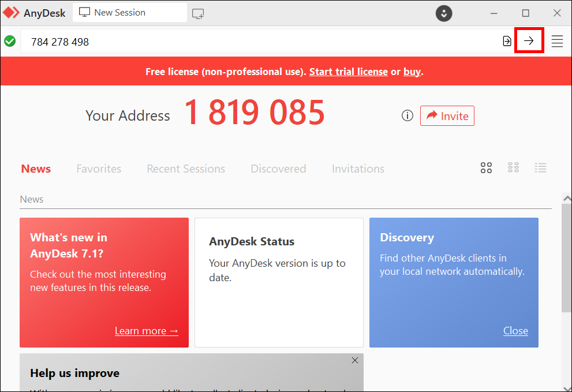Click the dark download indicator icon

coord(444,13)
